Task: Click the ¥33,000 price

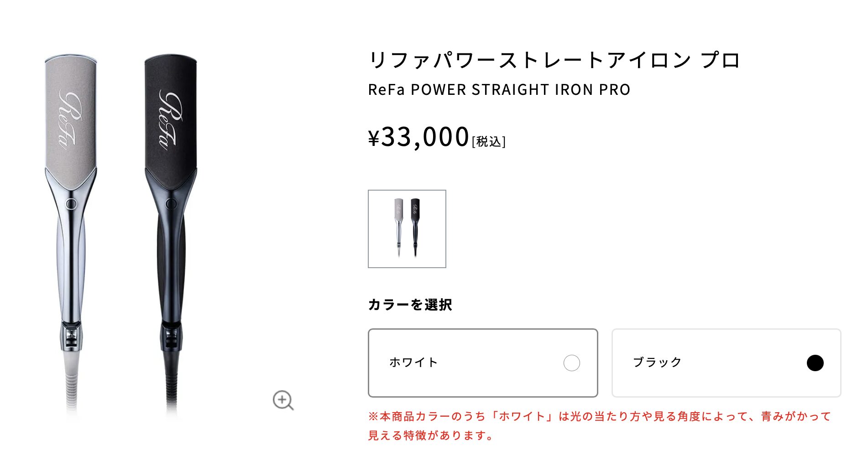Action: pos(419,137)
